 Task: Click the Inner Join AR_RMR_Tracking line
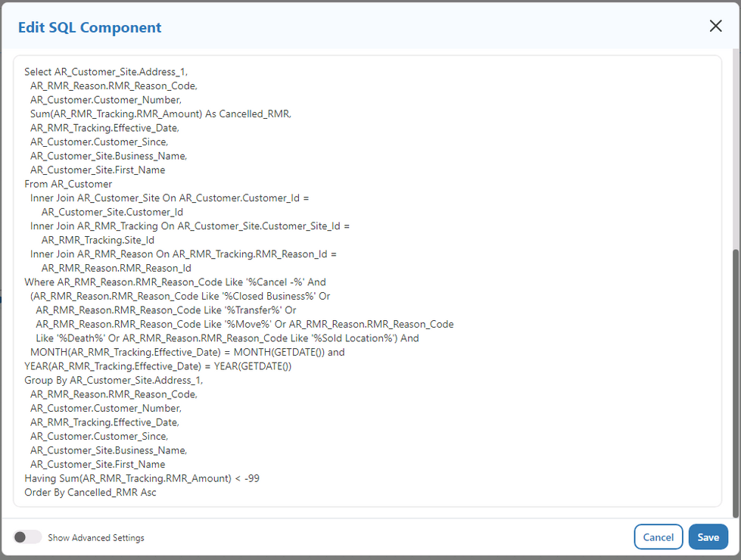(189, 226)
